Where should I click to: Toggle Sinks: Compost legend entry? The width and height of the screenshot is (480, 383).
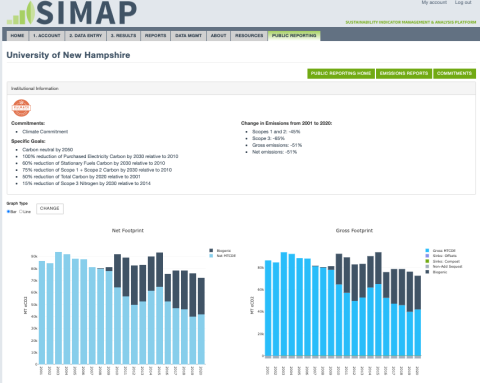(x=443, y=261)
